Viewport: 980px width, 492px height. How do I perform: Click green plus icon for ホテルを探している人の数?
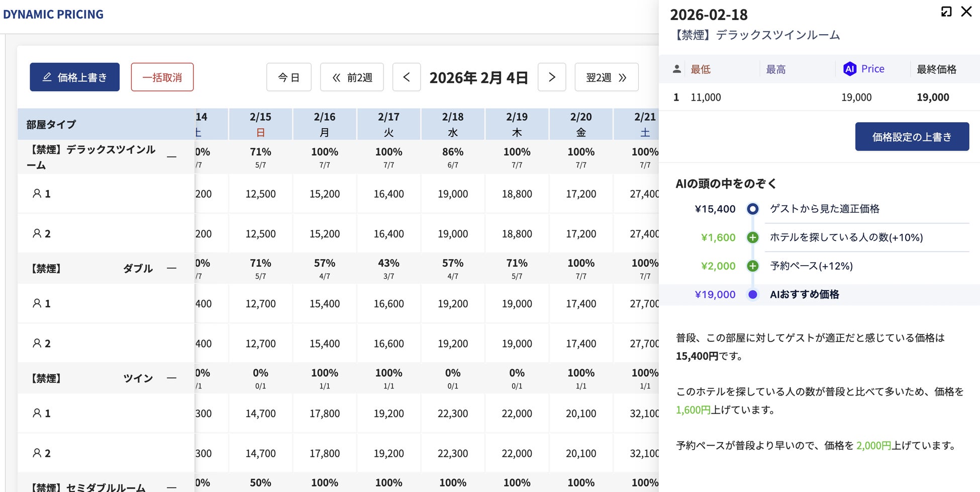[x=752, y=237]
